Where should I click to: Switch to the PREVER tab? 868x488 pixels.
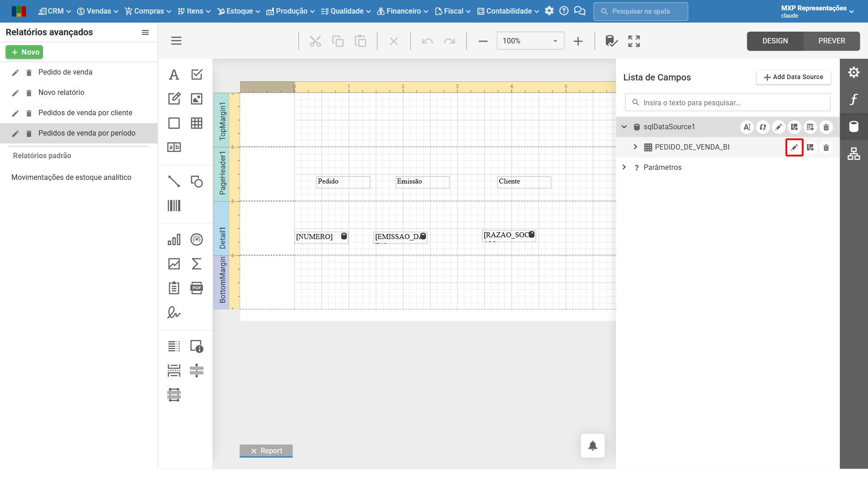tap(831, 41)
